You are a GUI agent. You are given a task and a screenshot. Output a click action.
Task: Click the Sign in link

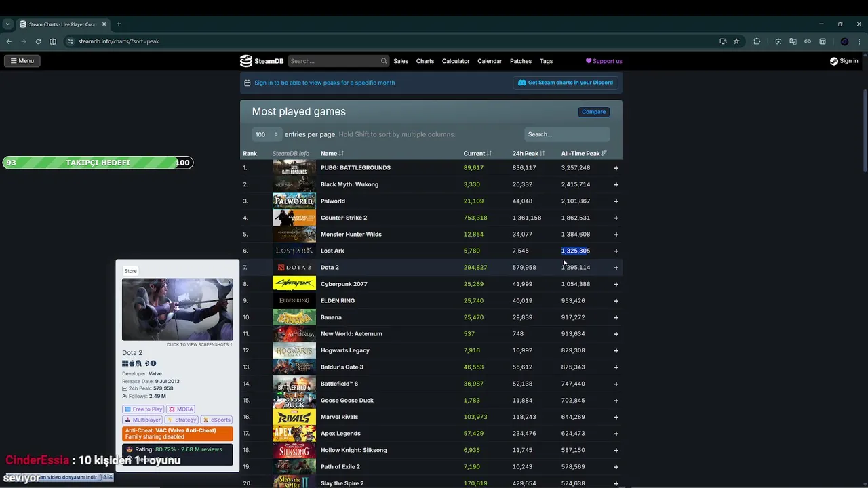click(844, 61)
